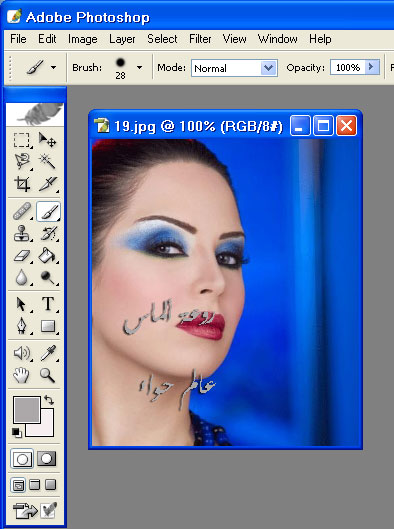The height and width of the screenshot is (529, 394).
Task: Select the Zoom magnifier tool
Action: click(48, 375)
